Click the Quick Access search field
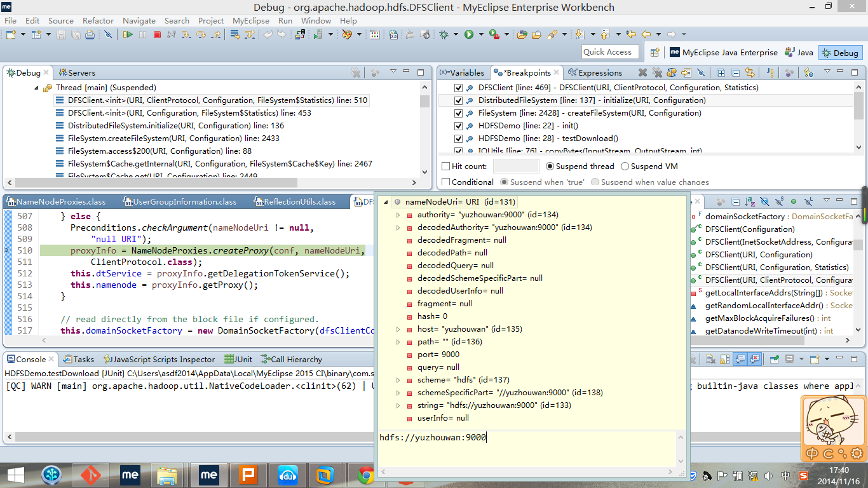Screen dimensions: 868x488 (609, 52)
